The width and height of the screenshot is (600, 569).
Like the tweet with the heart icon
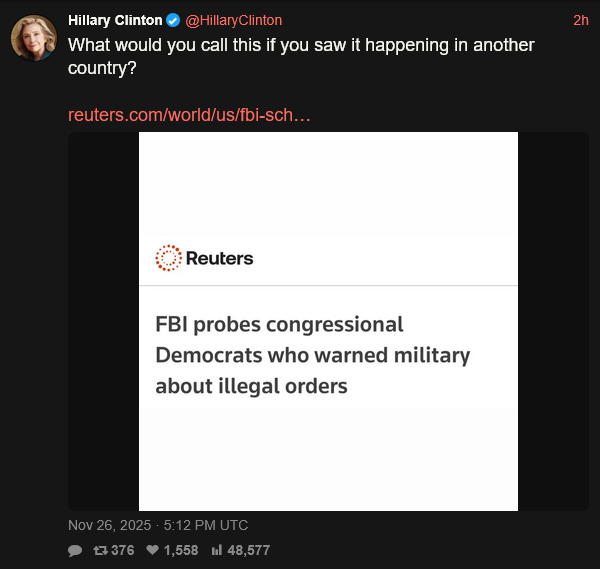[x=153, y=550]
